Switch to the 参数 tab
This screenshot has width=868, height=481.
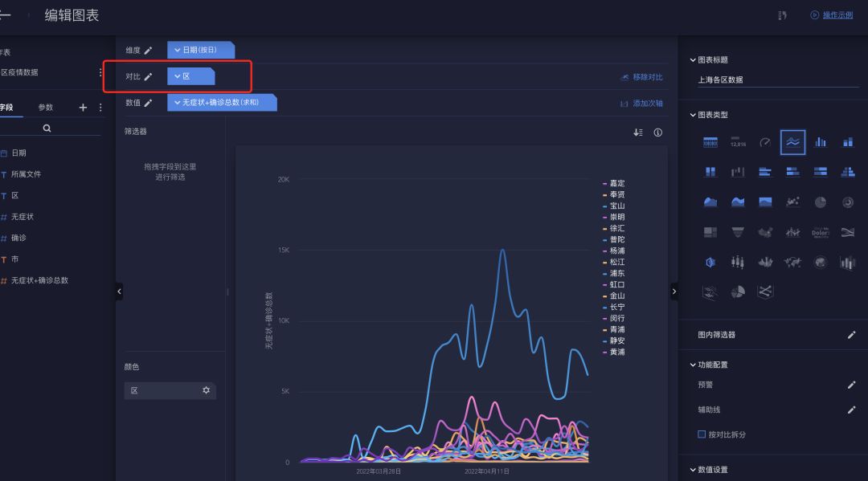click(45, 108)
